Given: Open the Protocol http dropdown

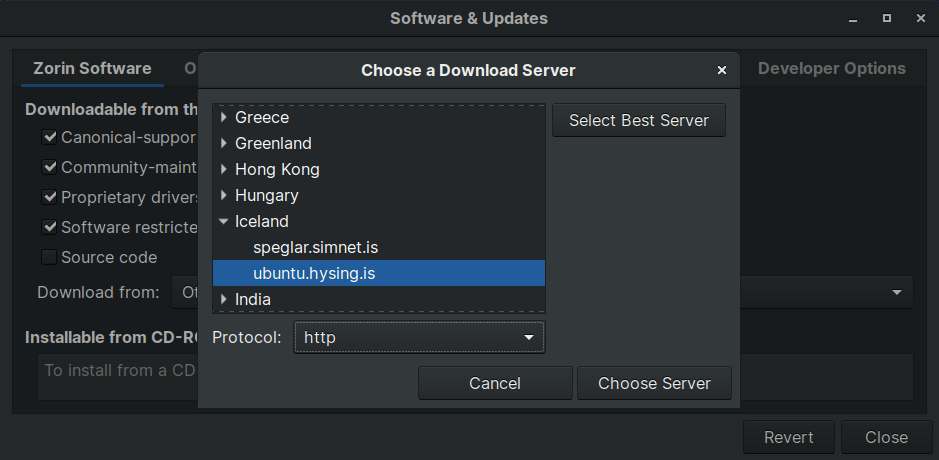Looking at the screenshot, I should click(x=419, y=337).
